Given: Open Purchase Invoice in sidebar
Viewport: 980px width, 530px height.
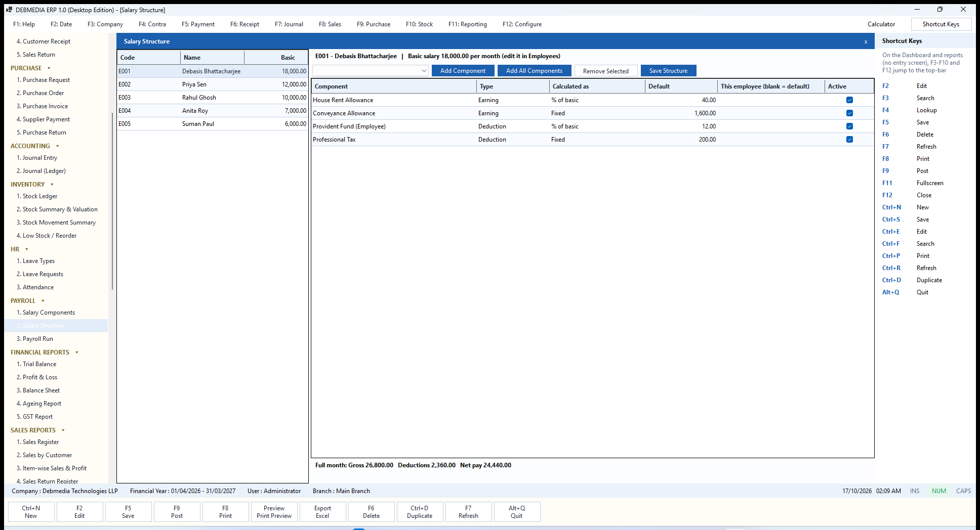Looking at the screenshot, I should 42,106.
